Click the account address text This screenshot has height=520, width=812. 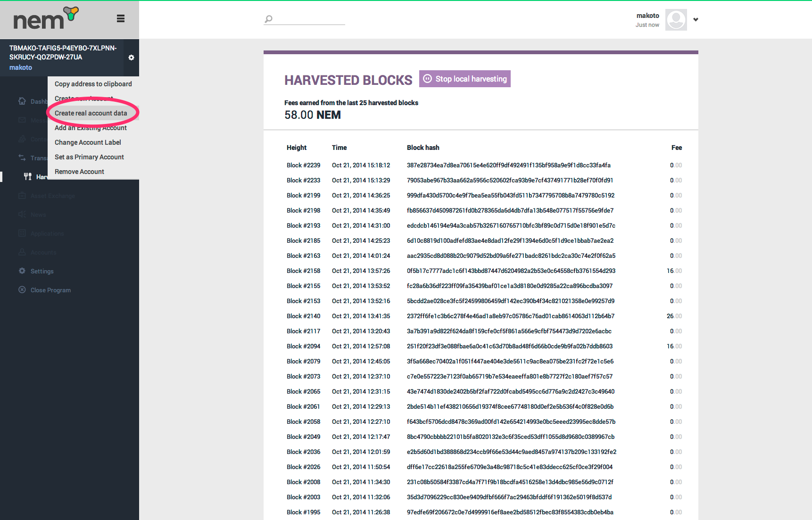coord(63,52)
